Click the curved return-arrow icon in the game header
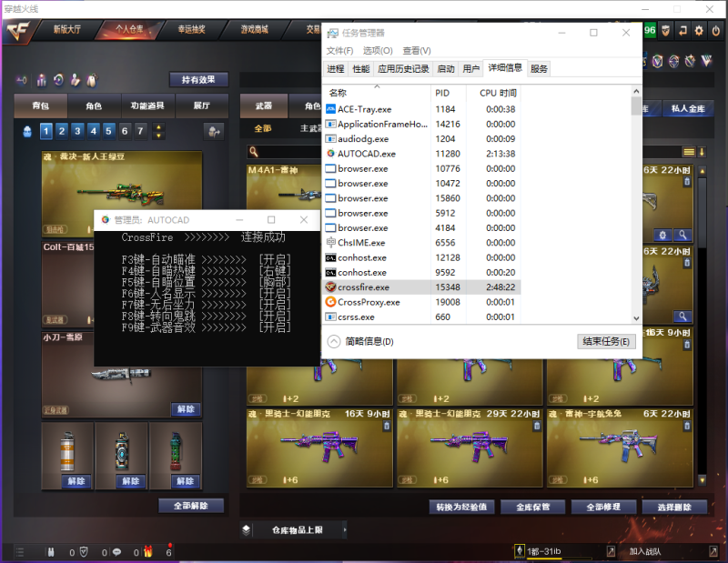The width and height of the screenshot is (728, 563). pos(682,32)
